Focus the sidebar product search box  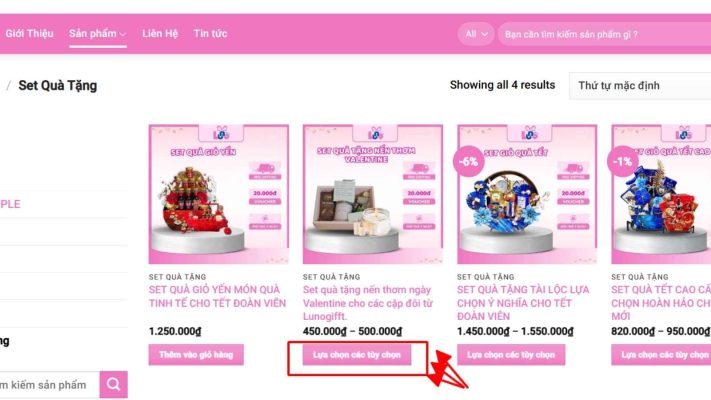(49, 385)
